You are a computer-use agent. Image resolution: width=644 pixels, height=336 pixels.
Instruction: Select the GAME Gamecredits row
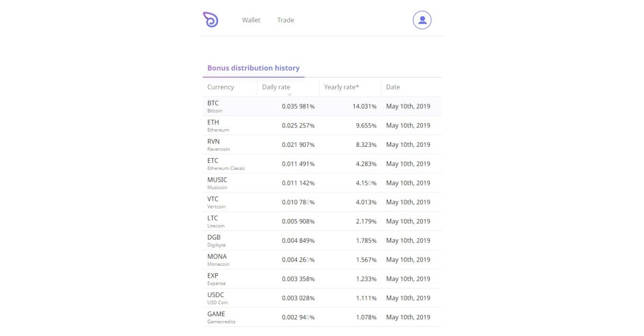321,317
